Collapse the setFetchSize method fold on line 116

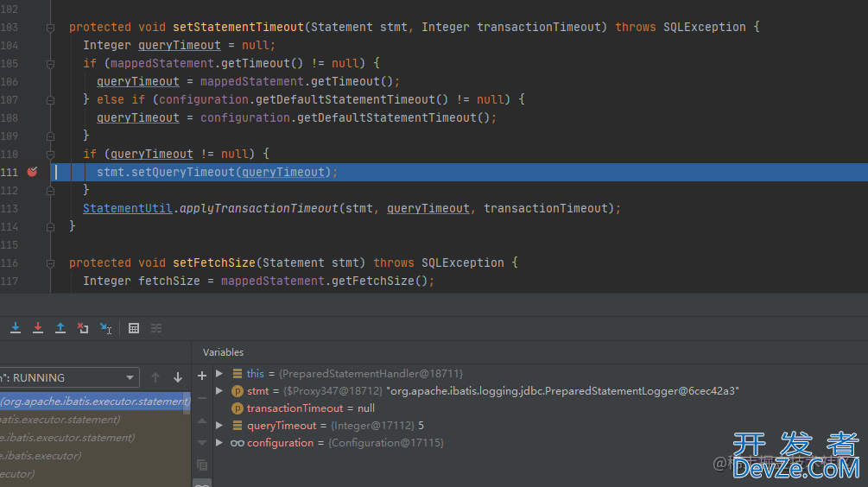click(50, 263)
